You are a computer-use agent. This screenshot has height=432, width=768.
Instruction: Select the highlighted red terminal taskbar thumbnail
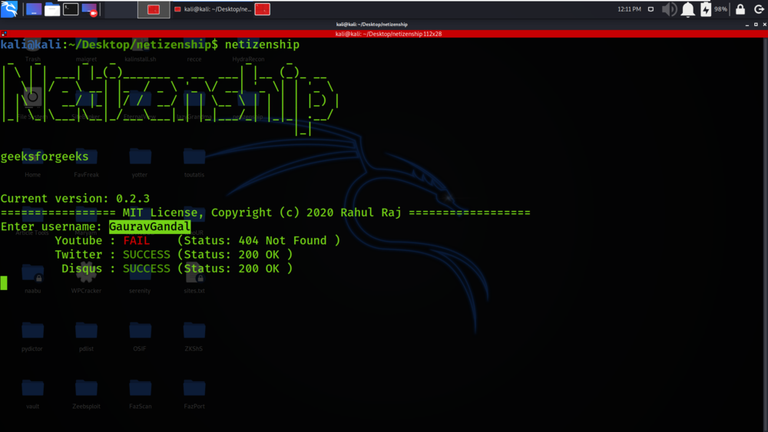tap(154, 9)
